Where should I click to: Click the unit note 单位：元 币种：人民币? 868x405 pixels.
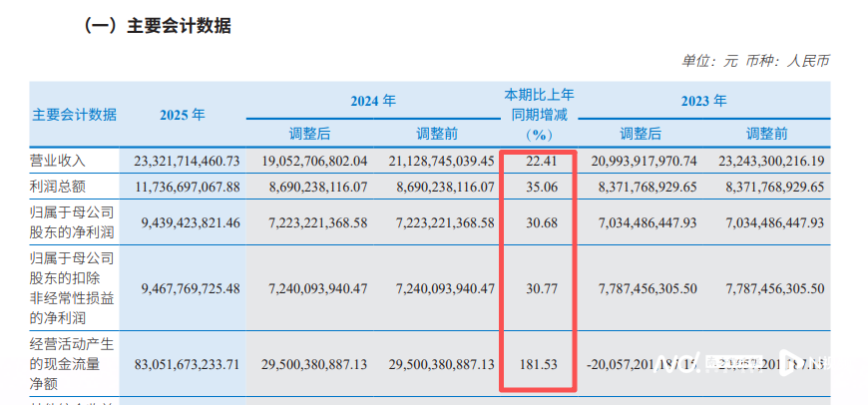click(x=754, y=61)
